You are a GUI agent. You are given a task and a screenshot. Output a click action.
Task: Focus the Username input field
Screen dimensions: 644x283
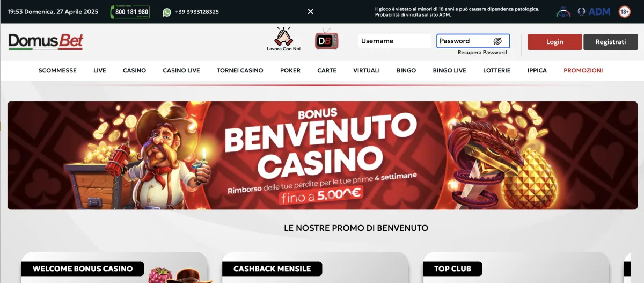[395, 41]
